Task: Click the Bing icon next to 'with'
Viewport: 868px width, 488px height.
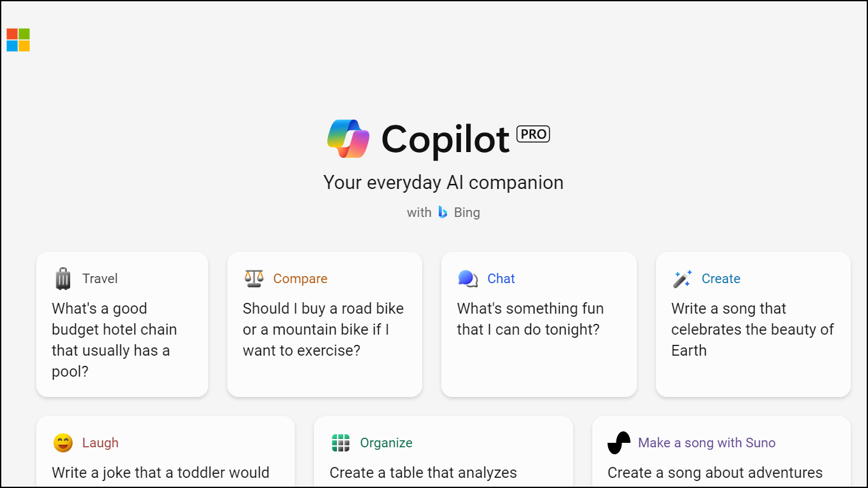Action: (443, 212)
